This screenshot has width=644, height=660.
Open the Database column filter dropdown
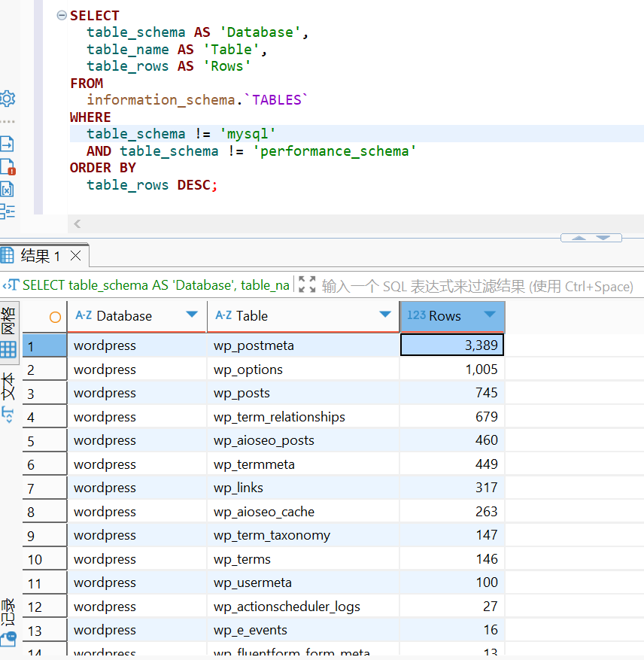[x=192, y=315]
